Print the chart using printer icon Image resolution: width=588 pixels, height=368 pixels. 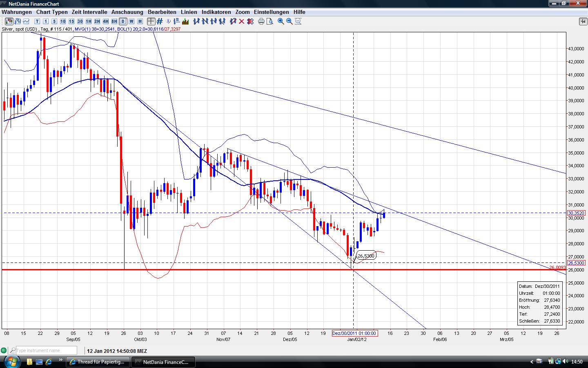point(261,21)
